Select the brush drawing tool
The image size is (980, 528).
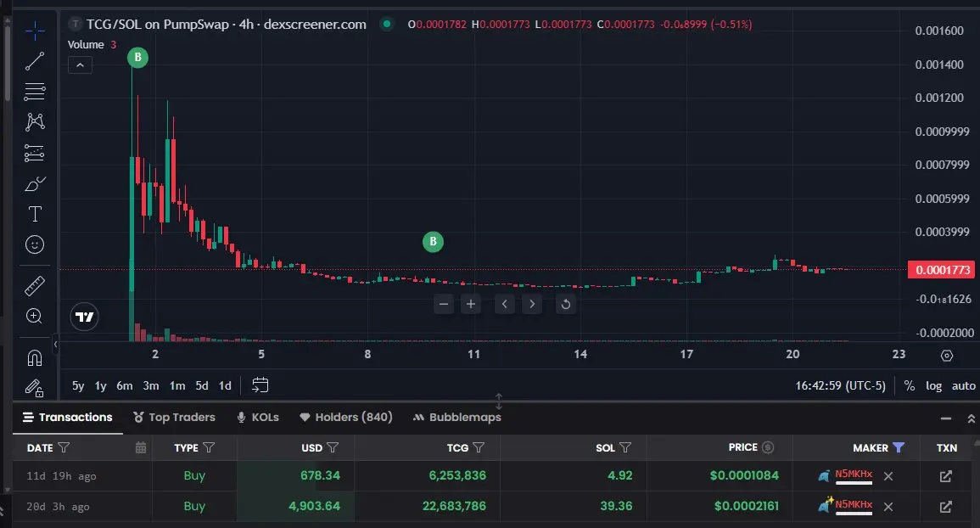click(35, 184)
